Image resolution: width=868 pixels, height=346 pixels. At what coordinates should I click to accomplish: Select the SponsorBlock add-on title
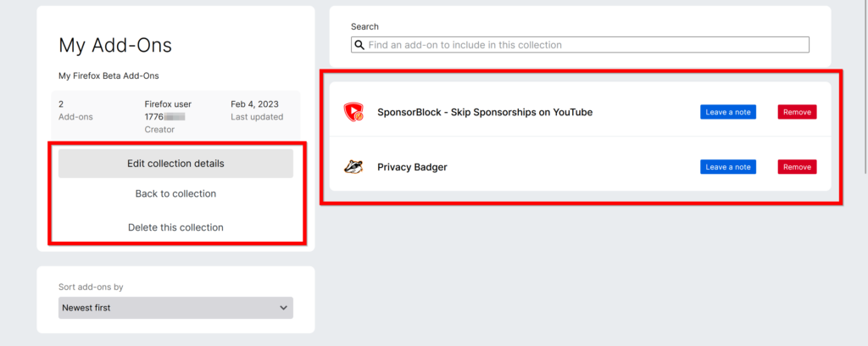(485, 112)
